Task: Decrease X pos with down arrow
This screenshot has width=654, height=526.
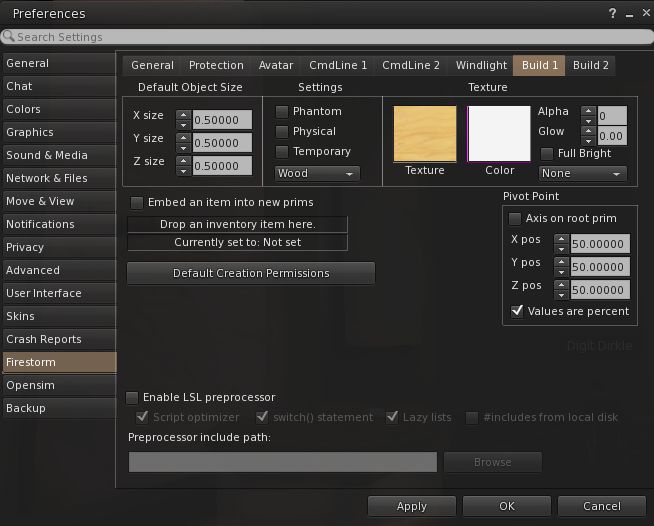Action: point(561,249)
